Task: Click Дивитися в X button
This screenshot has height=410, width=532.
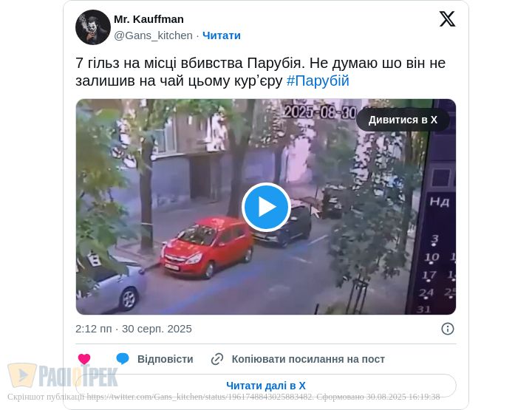Action: [x=403, y=120]
